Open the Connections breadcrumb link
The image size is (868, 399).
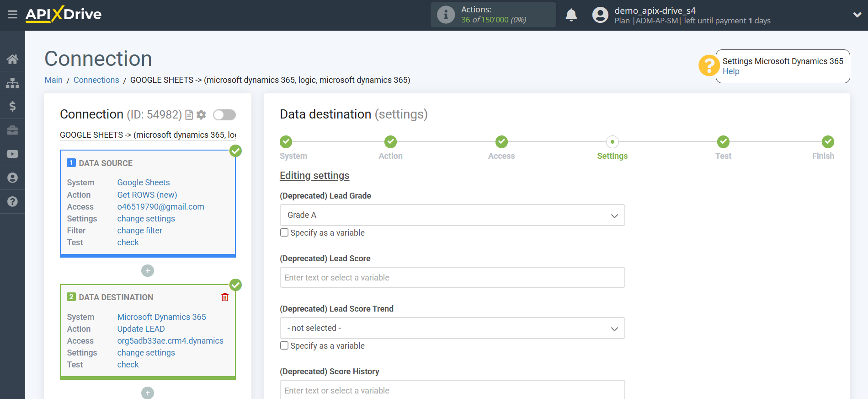96,80
